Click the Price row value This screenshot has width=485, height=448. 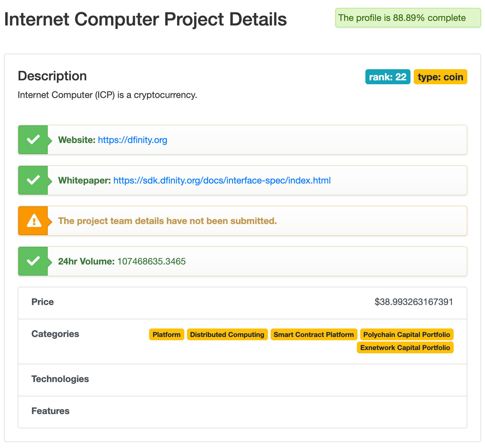414,302
